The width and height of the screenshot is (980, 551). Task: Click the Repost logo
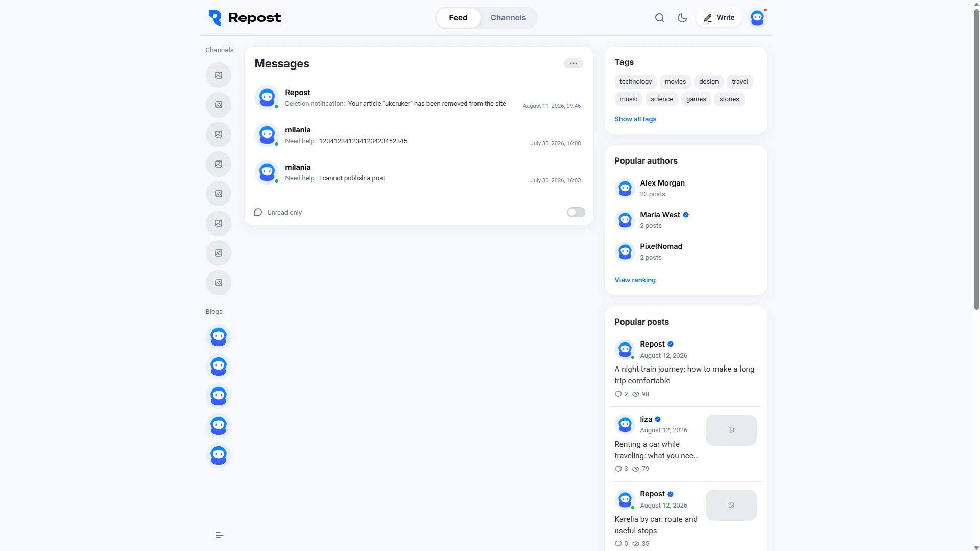[245, 18]
